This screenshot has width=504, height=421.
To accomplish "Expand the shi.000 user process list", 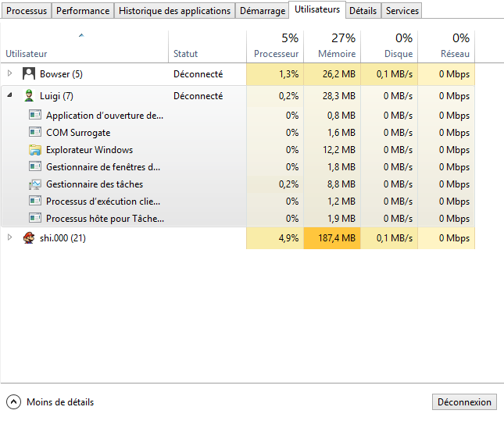I will pos(9,238).
